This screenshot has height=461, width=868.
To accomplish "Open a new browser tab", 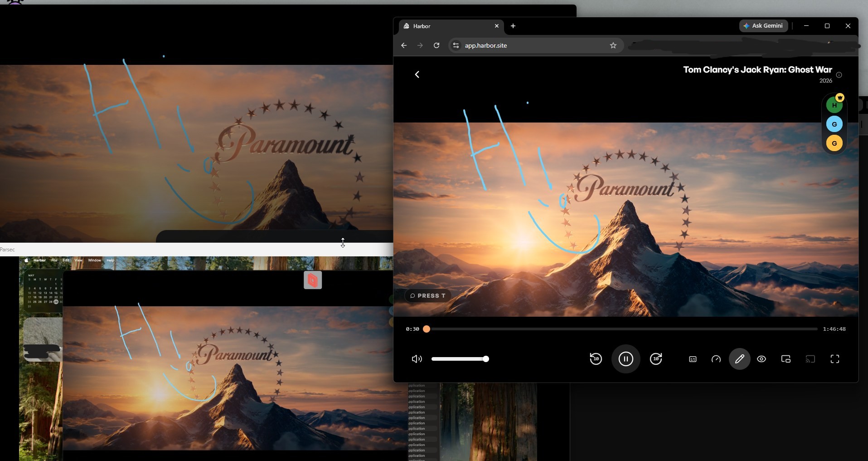I will point(513,26).
